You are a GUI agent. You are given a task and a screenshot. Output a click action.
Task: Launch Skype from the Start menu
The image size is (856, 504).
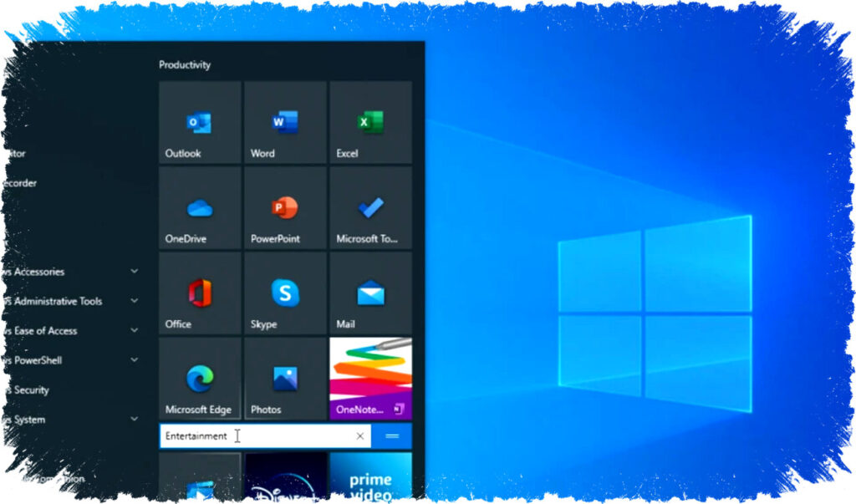(x=286, y=293)
